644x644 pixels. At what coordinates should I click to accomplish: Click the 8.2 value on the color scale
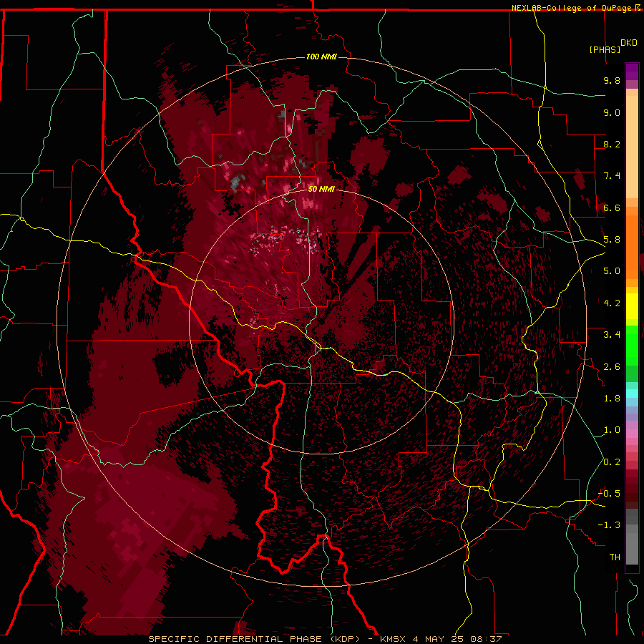612,144
